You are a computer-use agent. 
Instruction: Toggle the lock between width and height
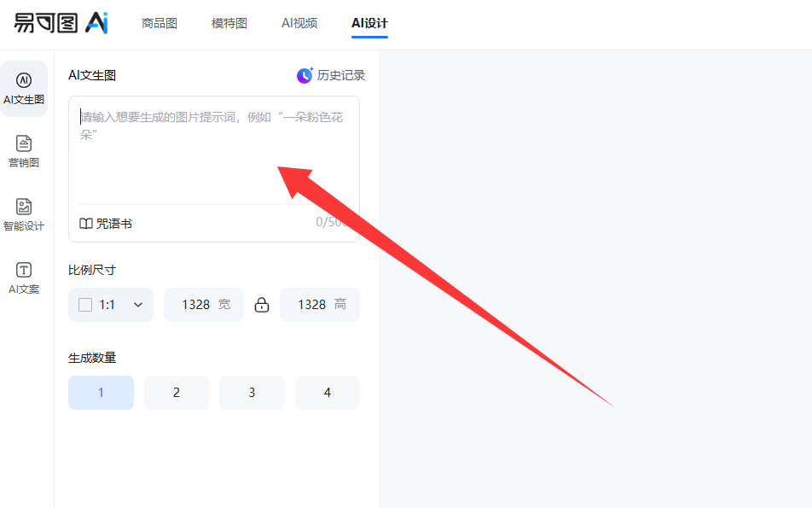(x=262, y=304)
